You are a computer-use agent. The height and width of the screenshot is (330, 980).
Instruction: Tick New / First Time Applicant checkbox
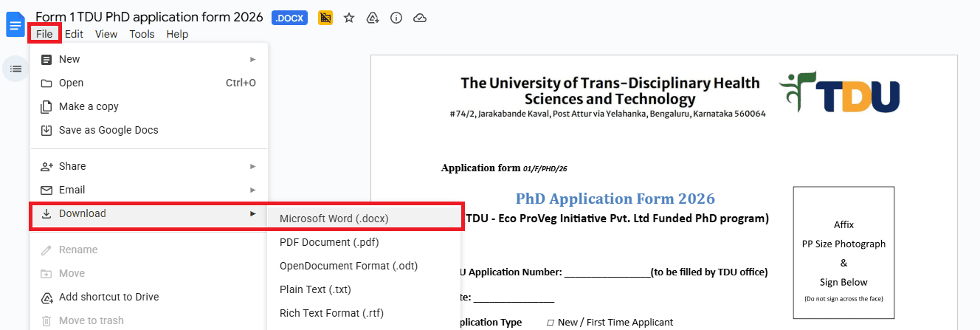tap(551, 323)
